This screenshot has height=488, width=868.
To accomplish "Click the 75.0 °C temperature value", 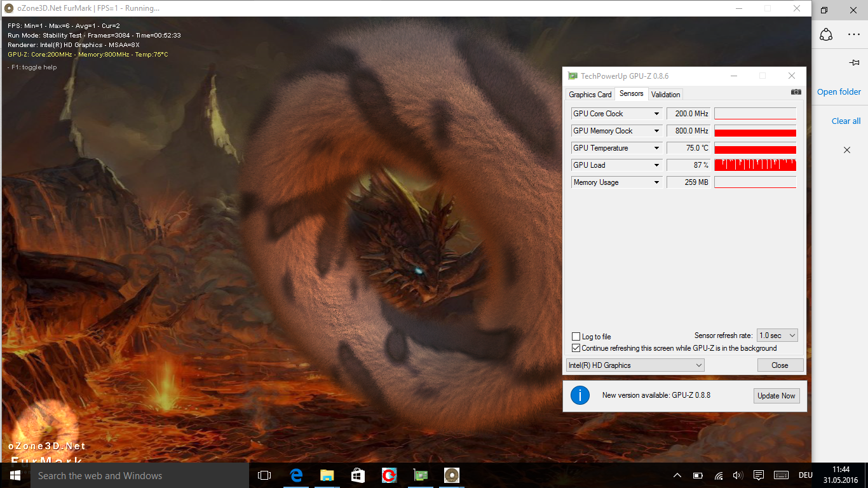I will point(688,148).
